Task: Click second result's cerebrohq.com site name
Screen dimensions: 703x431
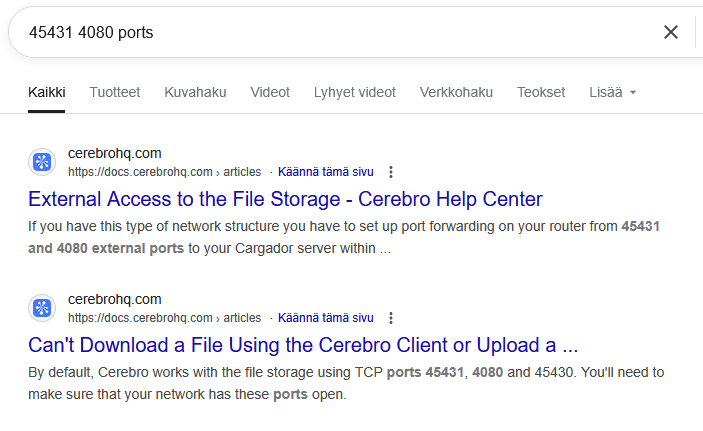Action: point(114,299)
